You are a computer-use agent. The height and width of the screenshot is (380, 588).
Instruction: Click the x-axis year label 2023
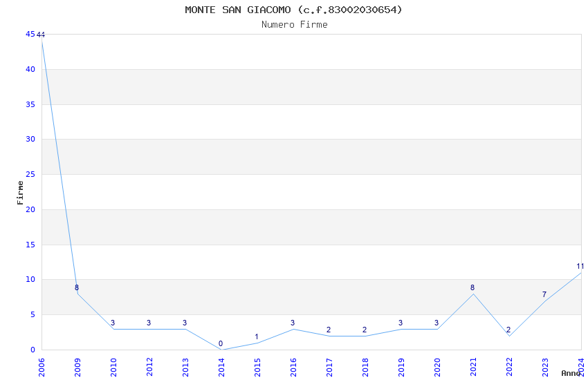tap(546, 368)
